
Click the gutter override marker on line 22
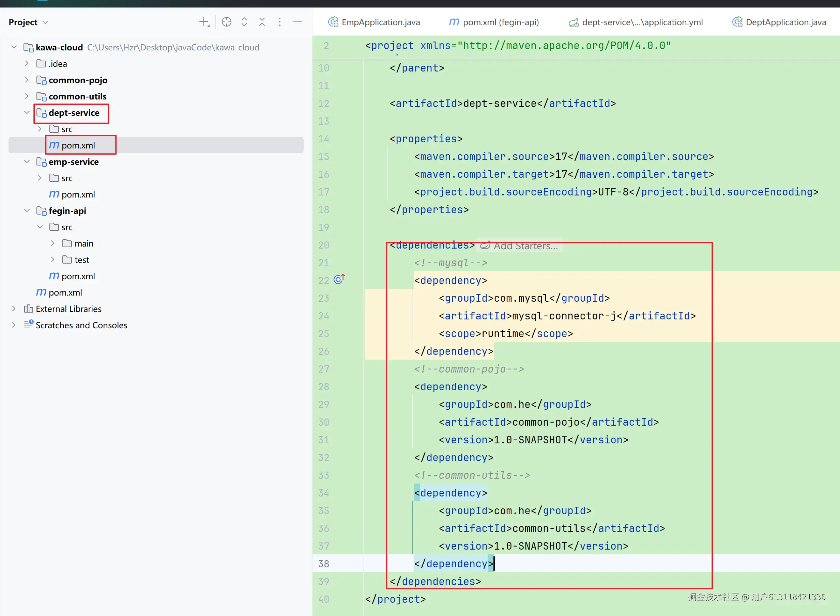339,279
